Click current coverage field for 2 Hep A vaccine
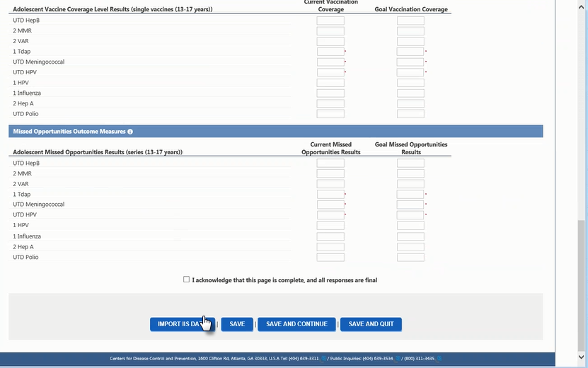 tap(330, 103)
